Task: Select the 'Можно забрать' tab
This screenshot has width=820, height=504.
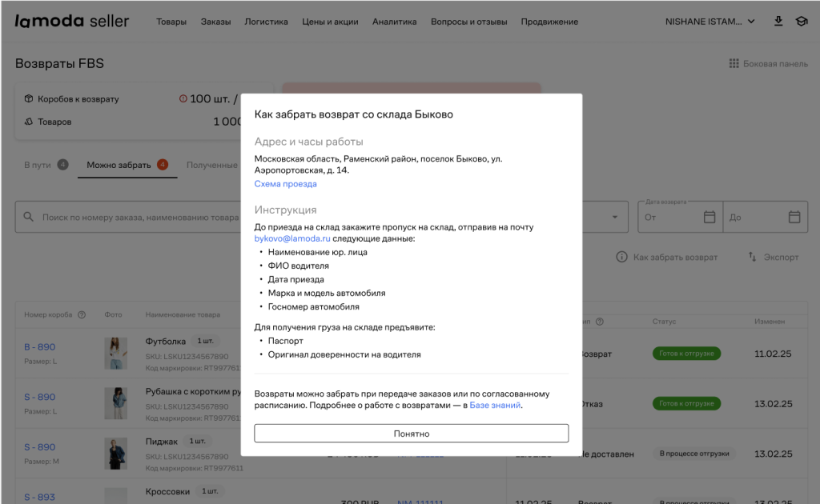Action: (119, 165)
